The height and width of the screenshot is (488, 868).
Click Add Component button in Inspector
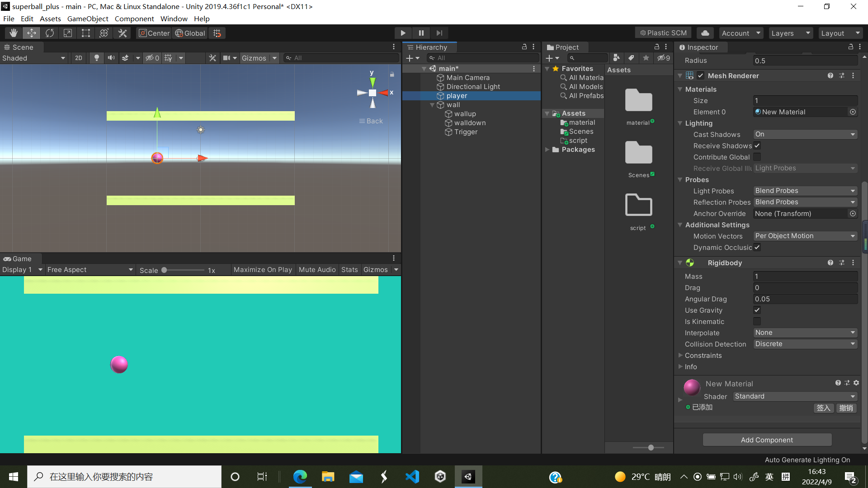coord(767,440)
